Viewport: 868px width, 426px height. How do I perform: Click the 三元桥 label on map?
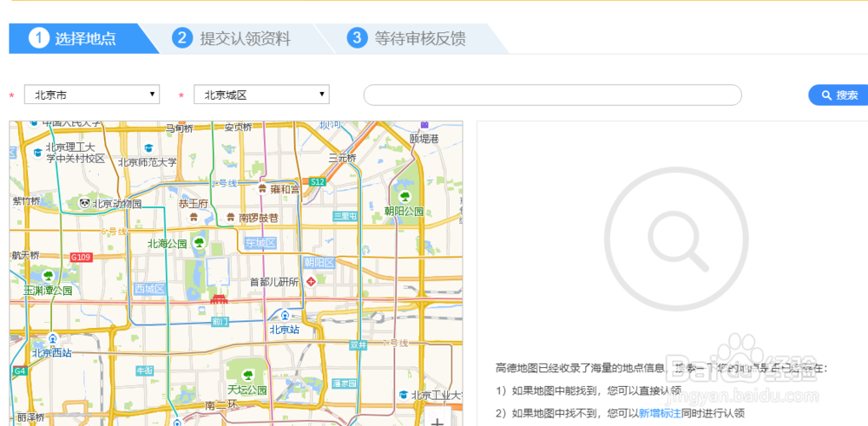tap(343, 158)
